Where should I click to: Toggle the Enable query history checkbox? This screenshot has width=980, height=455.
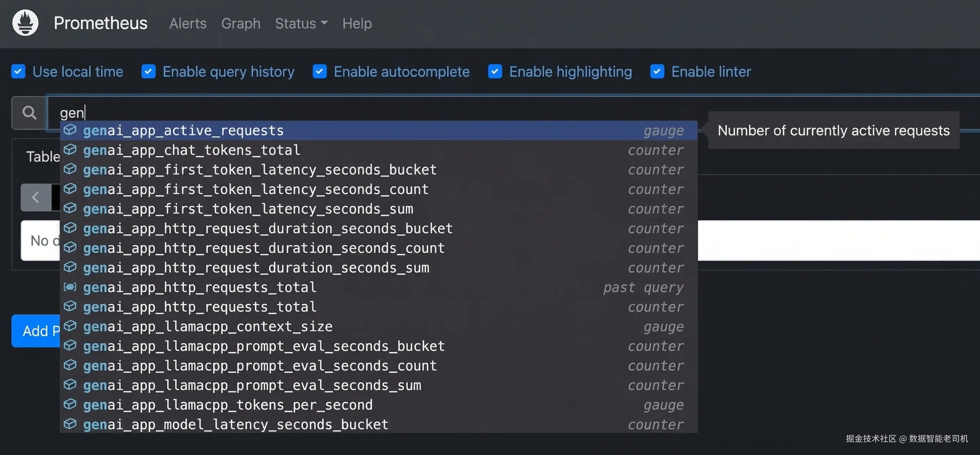click(148, 72)
